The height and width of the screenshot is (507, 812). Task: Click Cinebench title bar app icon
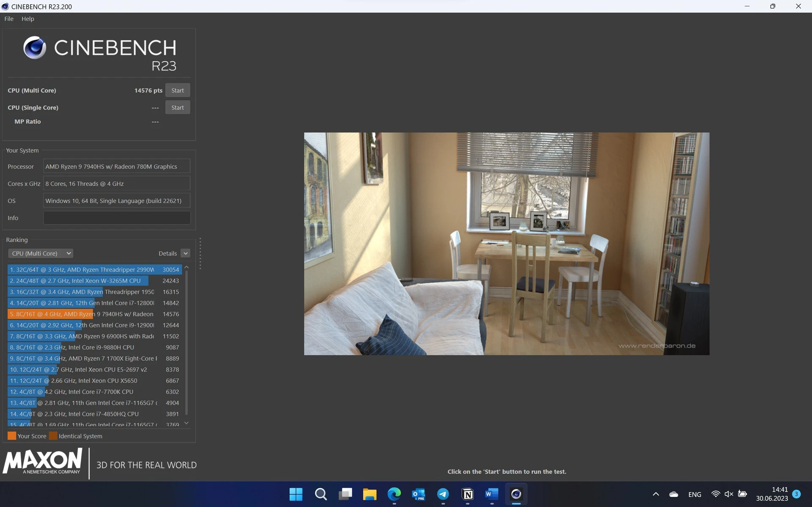click(5, 6)
